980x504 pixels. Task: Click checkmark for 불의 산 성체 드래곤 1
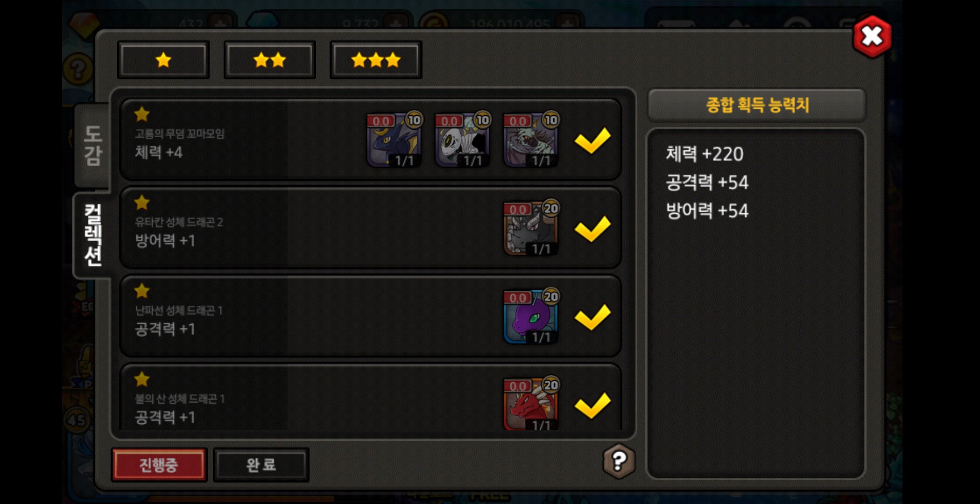click(x=592, y=405)
